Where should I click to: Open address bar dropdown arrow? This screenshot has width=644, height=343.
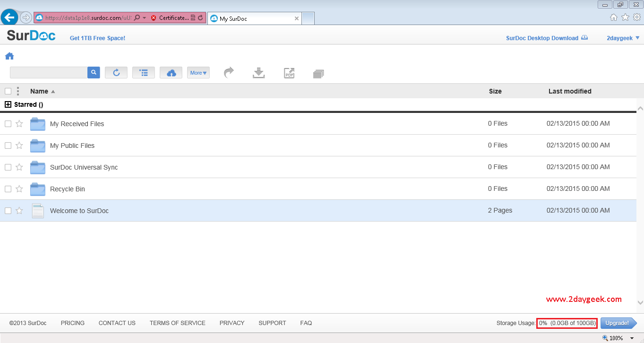coord(145,18)
